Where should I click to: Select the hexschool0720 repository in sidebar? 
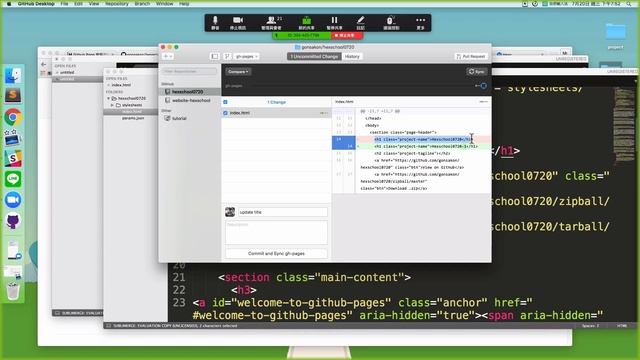point(190,92)
